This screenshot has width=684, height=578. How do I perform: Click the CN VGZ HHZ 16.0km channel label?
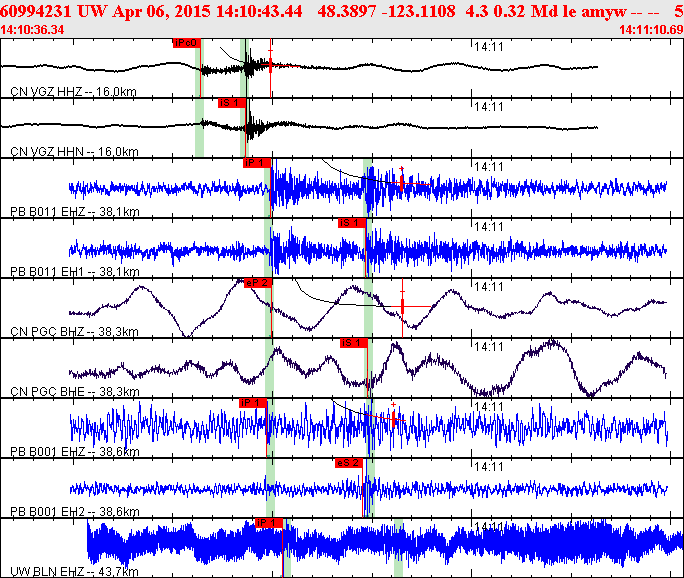73,92
